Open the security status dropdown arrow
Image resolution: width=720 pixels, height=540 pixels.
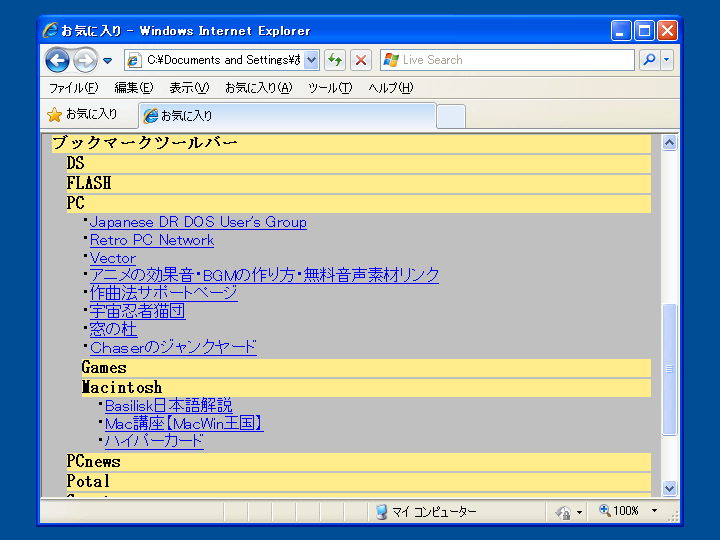click(x=579, y=512)
